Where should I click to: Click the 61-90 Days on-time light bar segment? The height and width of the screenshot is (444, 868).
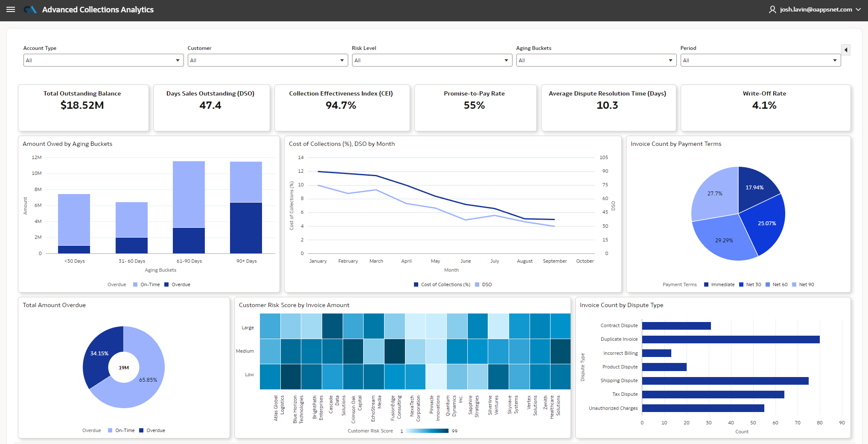(189, 194)
